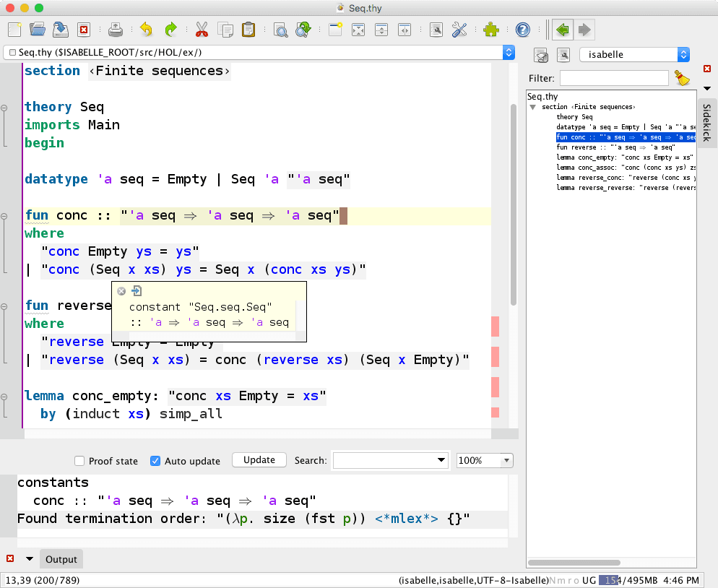This screenshot has width=718, height=588.
Task: Click the Undo toolbar icon
Action: coord(146,30)
